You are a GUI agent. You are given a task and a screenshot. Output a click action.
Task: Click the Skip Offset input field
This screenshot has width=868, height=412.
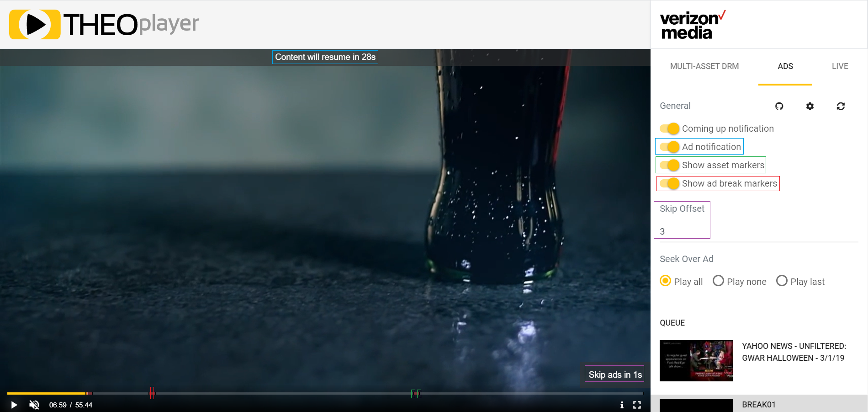(682, 231)
